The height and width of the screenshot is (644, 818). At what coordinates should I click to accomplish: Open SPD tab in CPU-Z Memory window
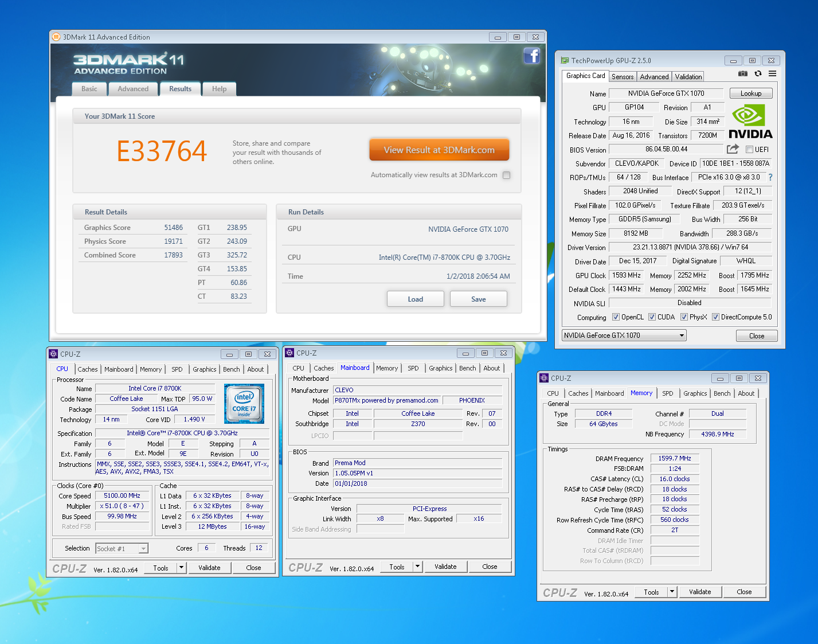[668, 393]
